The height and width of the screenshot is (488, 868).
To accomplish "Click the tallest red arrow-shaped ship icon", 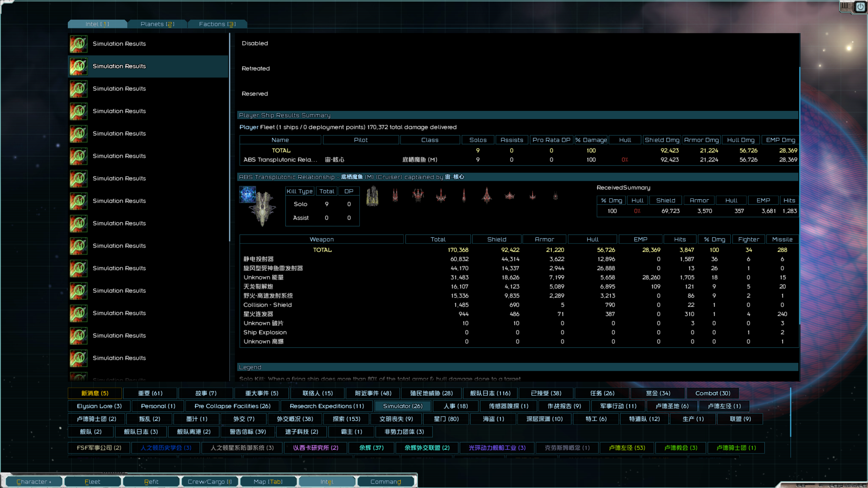I will pos(487,195).
